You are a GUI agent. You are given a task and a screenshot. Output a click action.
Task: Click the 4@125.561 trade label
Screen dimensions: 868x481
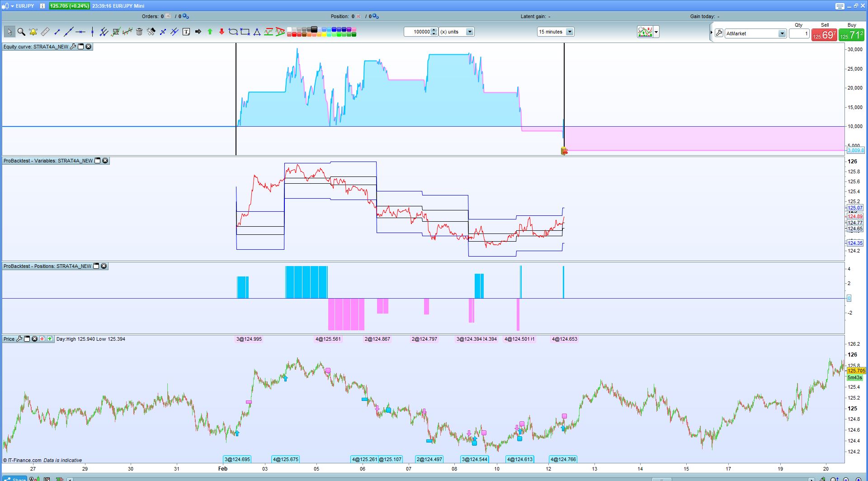(328, 339)
